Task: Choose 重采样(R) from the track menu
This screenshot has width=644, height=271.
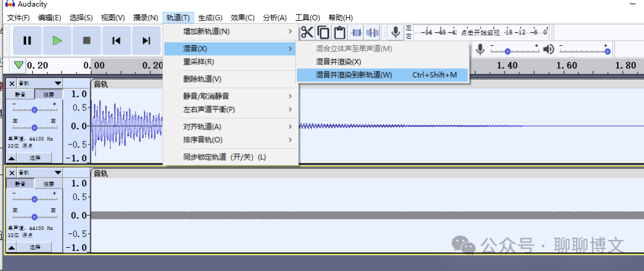Action: 230,62
